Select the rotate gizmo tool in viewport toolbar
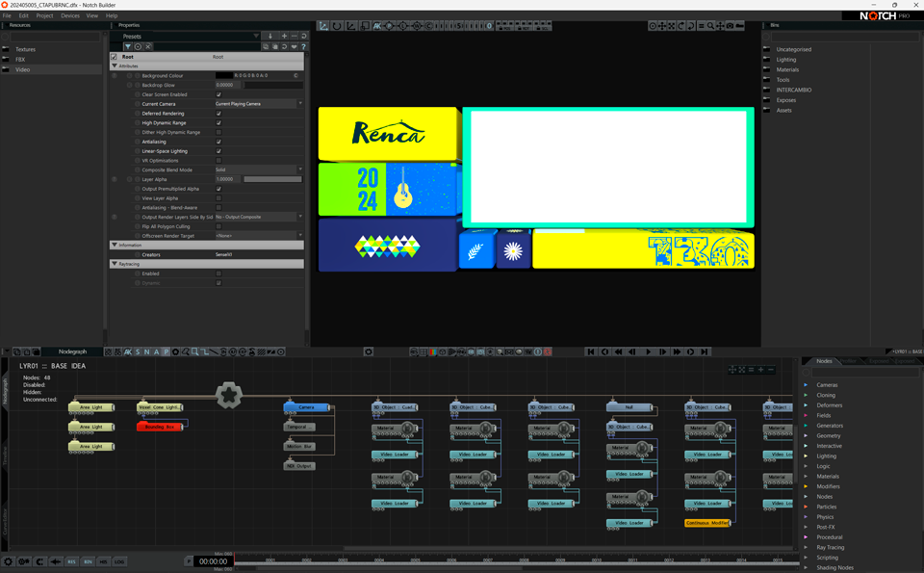Viewport: 924px width, 573px height. (337, 26)
